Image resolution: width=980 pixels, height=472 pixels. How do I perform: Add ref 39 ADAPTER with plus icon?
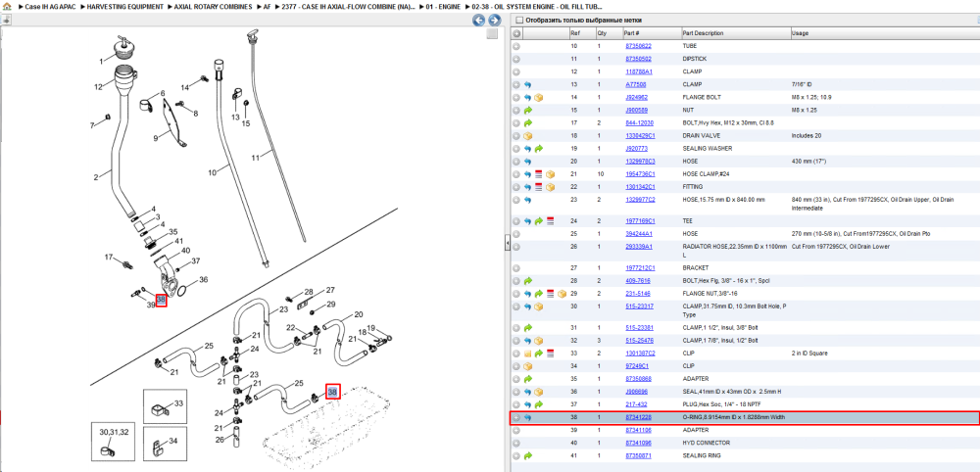pos(516,430)
